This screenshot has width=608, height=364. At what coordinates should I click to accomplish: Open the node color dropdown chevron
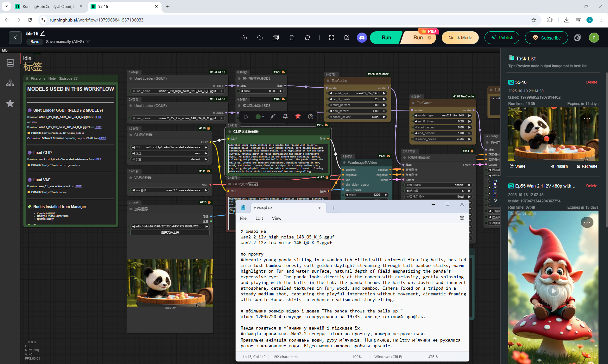pos(263,117)
